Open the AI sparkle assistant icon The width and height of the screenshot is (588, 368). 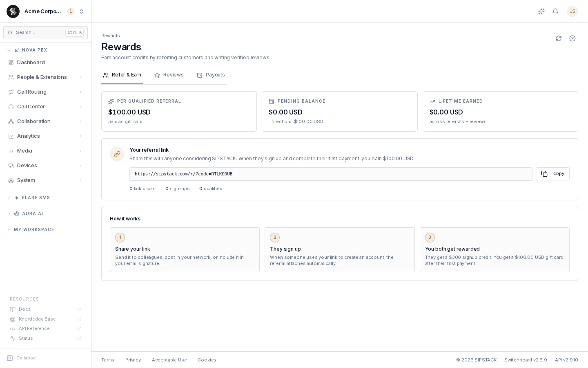(541, 11)
